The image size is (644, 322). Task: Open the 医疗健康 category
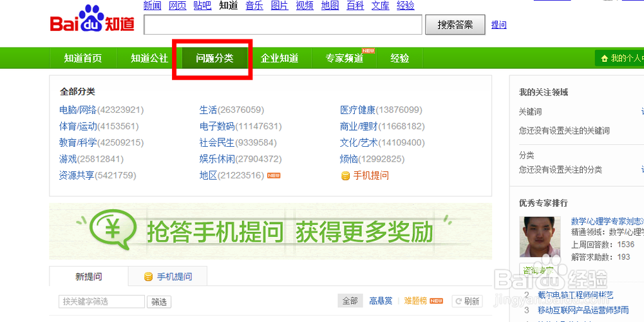(357, 110)
